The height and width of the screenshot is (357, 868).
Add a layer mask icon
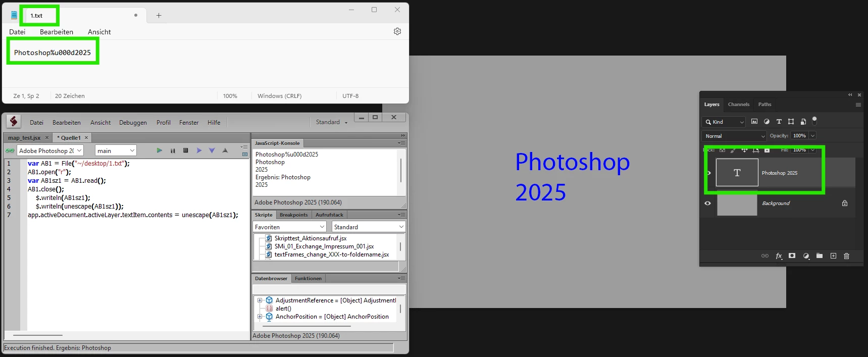(792, 256)
